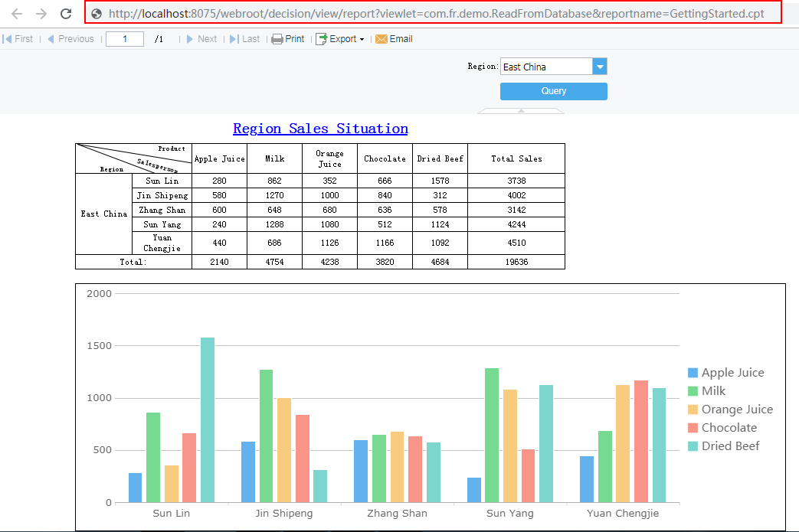This screenshot has width=799, height=532.
Task: Click the Total: row label
Action: click(x=133, y=262)
